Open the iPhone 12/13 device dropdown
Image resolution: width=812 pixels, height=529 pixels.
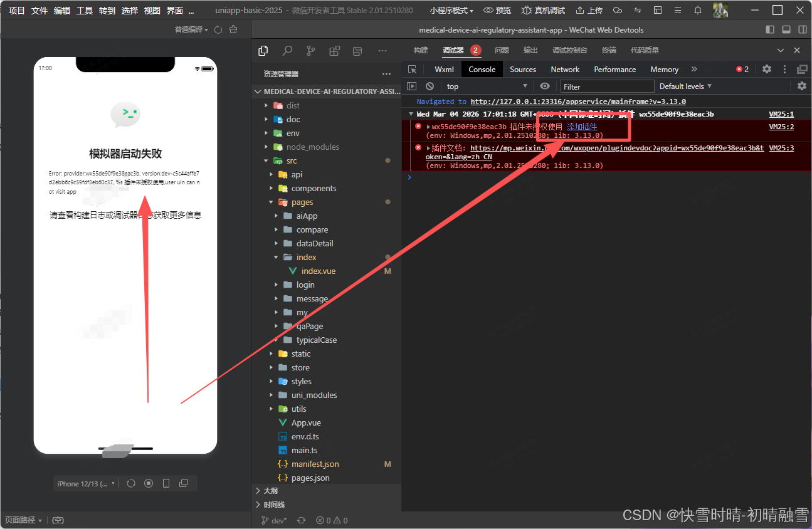(87, 483)
